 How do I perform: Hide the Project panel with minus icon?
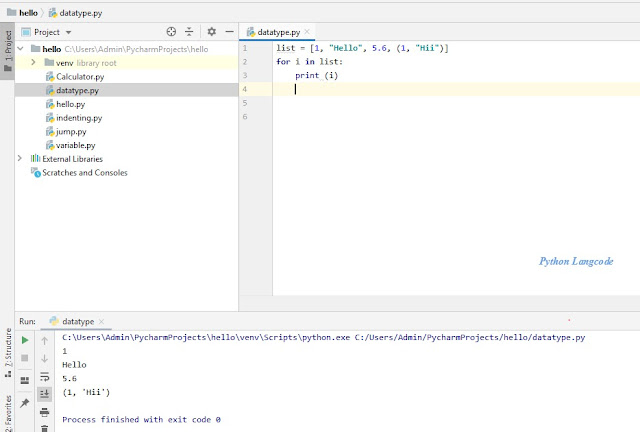230,32
